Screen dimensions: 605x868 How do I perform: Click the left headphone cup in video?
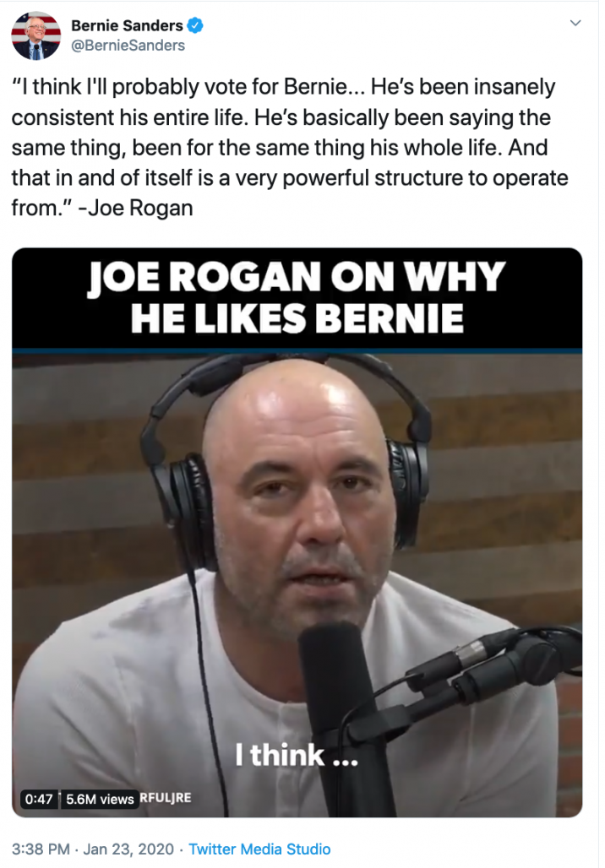coord(186,509)
